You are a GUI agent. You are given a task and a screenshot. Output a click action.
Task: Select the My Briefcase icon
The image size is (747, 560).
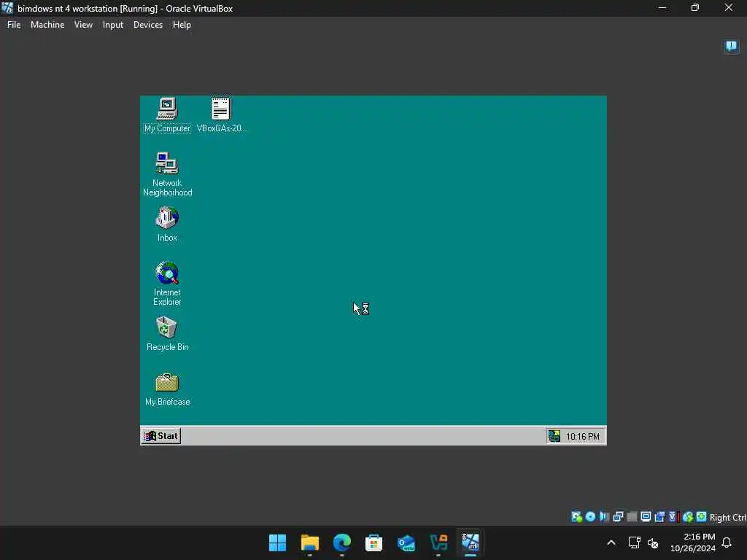(167, 389)
